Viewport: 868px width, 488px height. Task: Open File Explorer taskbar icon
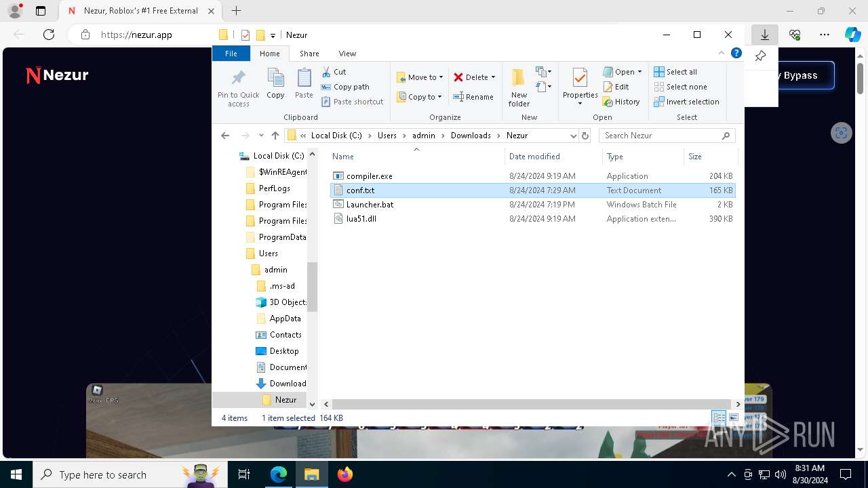coord(312,474)
